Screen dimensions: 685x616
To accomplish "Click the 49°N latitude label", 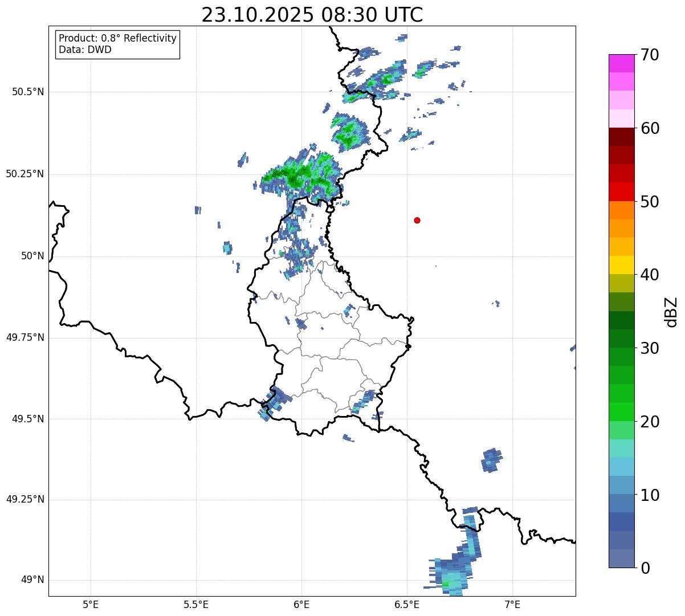I will coord(32,580).
